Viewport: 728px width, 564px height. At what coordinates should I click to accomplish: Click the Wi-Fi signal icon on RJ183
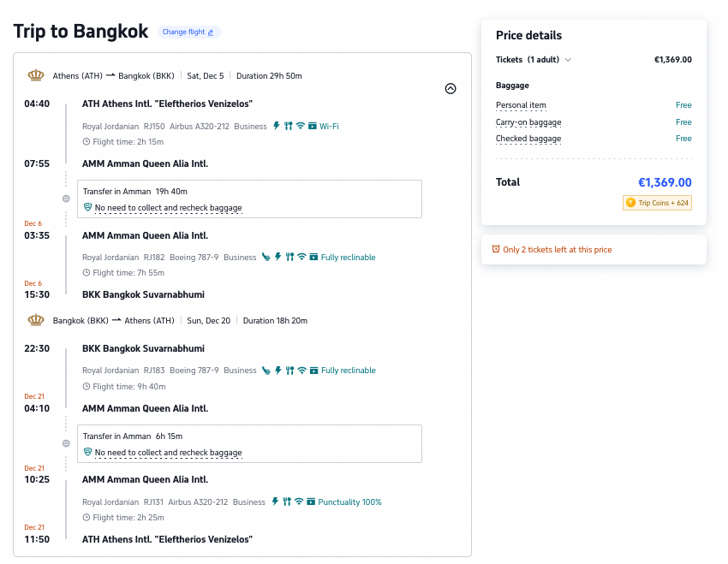coord(301,370)
